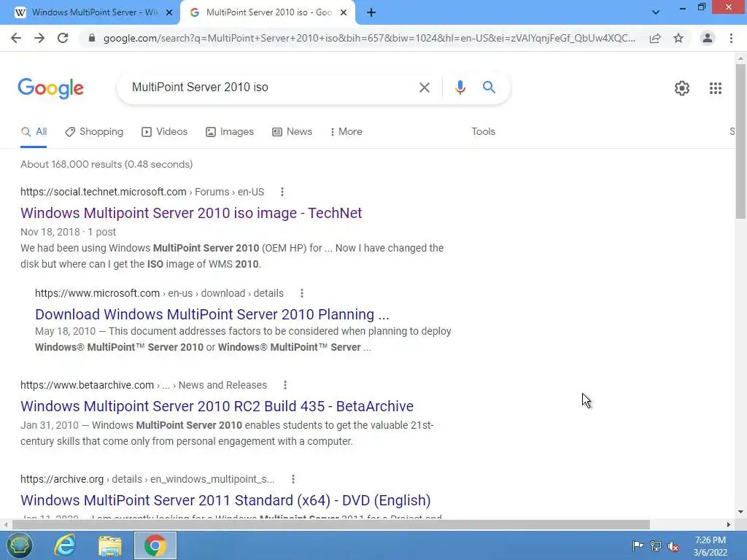Bookmark this page with the star icon

(x=678, y=38)
